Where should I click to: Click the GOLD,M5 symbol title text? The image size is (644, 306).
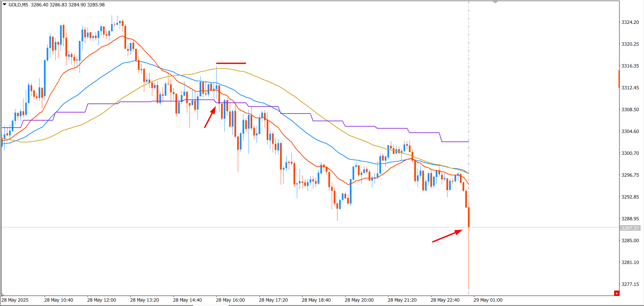[18, 5]
